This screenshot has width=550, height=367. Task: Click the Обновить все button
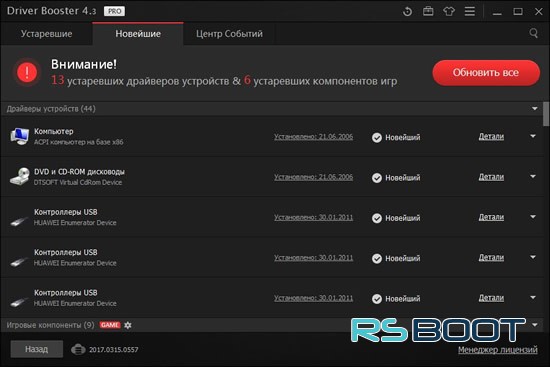tap(486, 73)
